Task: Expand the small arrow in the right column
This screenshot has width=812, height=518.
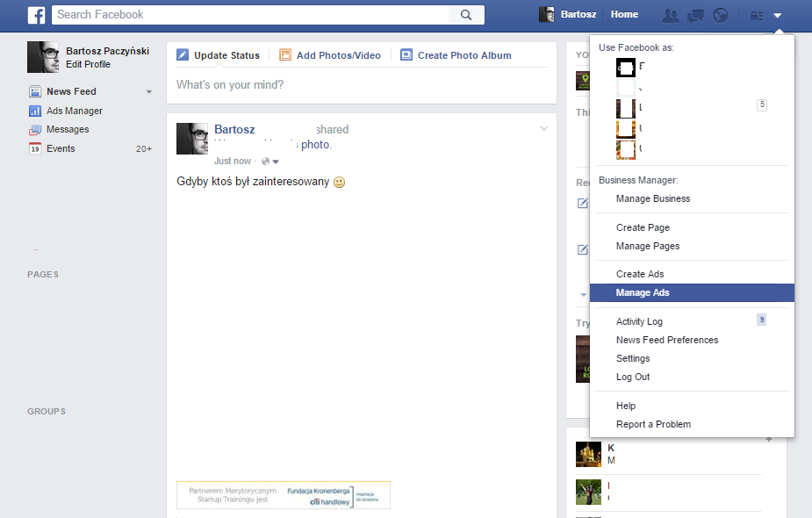Action: coord(584,295)
